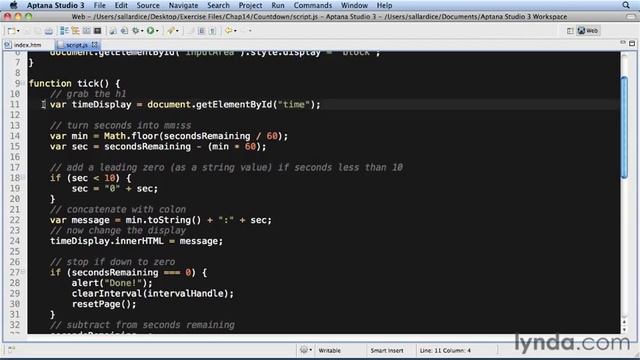The height and width of the screenshot is (360, 640).
Task: Click the Open Perspective icon
Action: [x=570, y=31]
